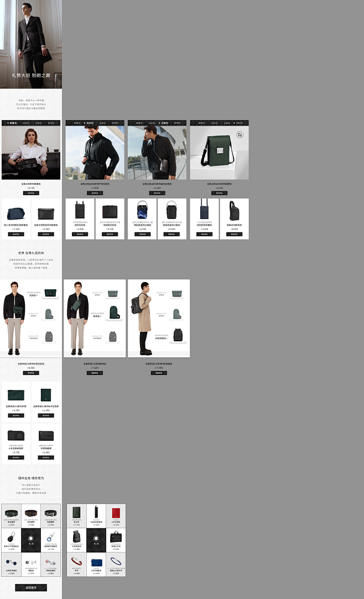
Task: Click buy button for ¥9,100 black envelope bag
Action: 110,234
